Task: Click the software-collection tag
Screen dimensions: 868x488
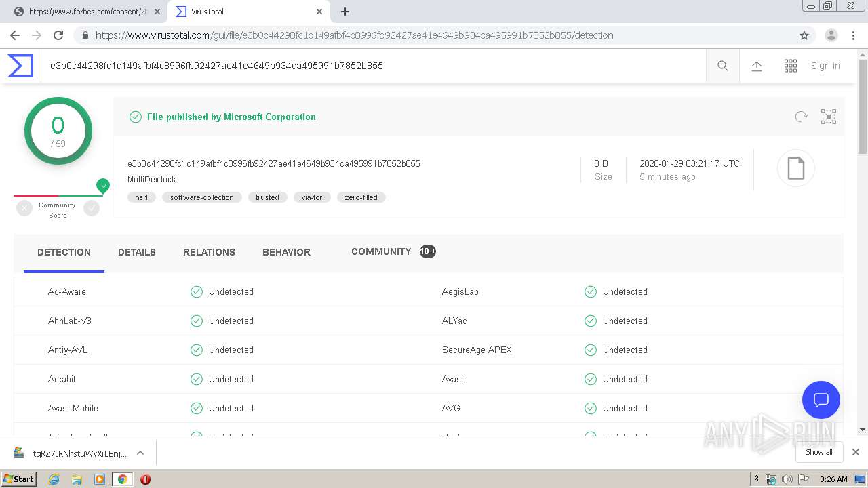Action: pyautogui.click(x=202, y=197)
